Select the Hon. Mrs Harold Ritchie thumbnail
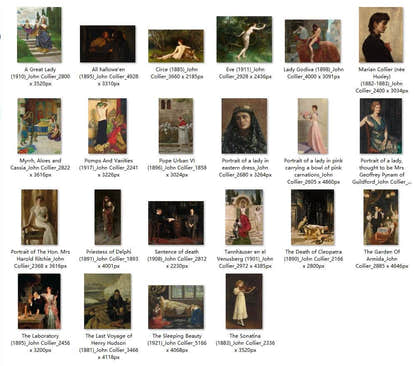416x366 pixels. (x=39, y=217)
